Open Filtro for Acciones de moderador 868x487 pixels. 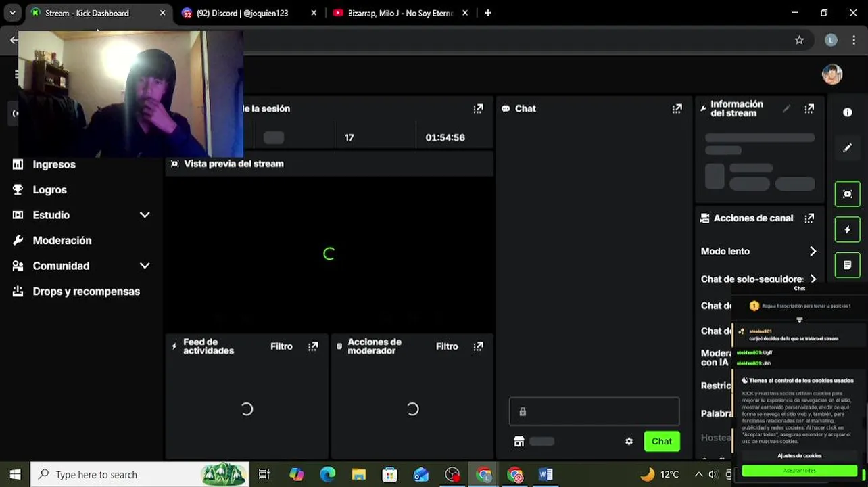point(447,346)
